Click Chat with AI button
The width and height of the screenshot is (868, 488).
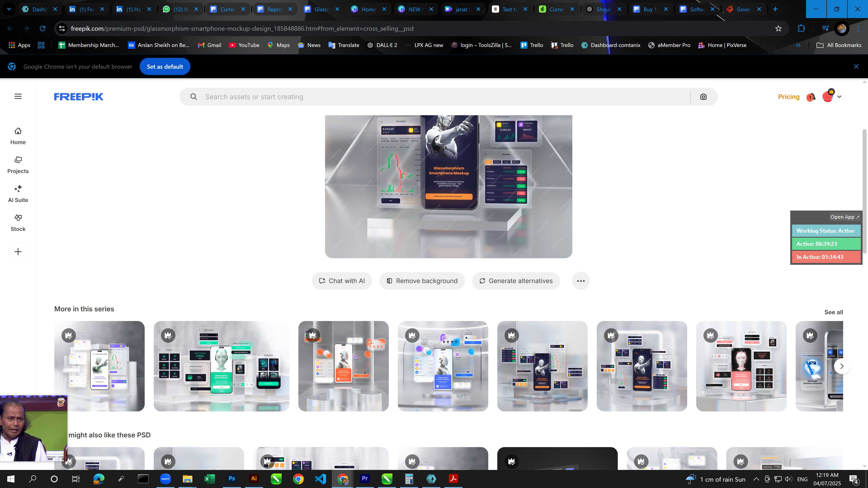342,281
